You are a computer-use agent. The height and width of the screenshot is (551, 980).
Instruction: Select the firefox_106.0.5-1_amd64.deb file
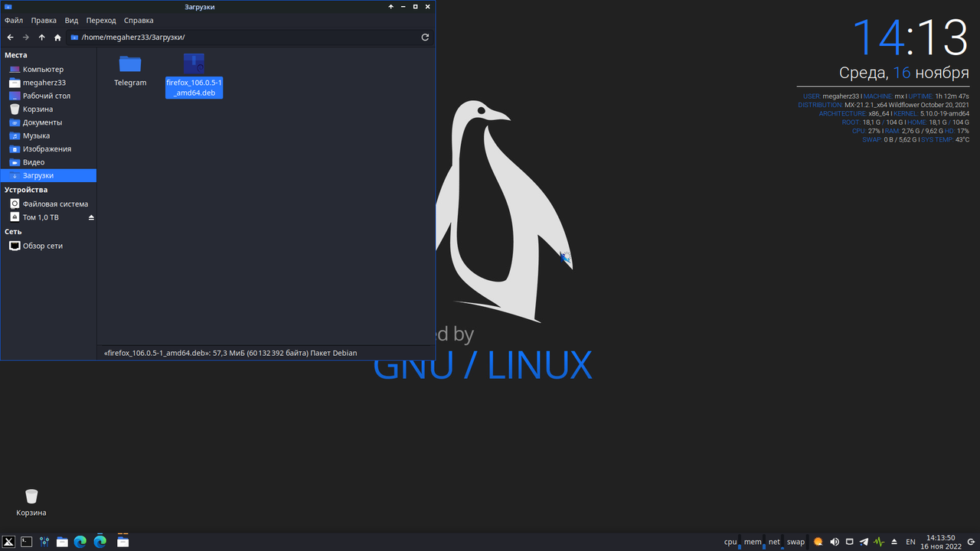point(194,75)
